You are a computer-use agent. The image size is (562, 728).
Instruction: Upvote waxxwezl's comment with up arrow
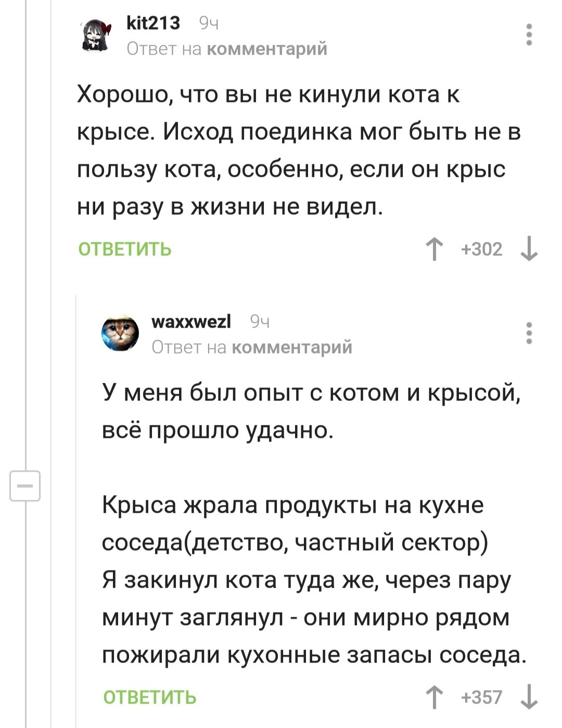point(434,697)
